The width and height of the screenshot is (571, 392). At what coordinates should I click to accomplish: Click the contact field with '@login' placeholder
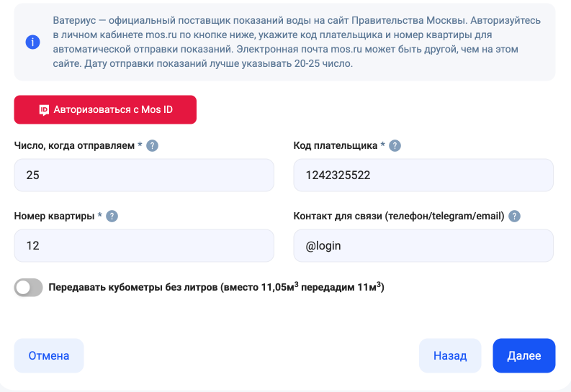(423, 245)
